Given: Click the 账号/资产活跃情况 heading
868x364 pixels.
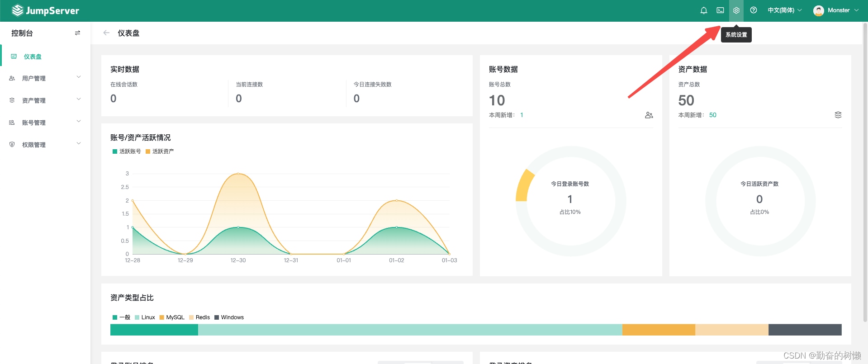Looking at the screenshot, I should (141, 137).
